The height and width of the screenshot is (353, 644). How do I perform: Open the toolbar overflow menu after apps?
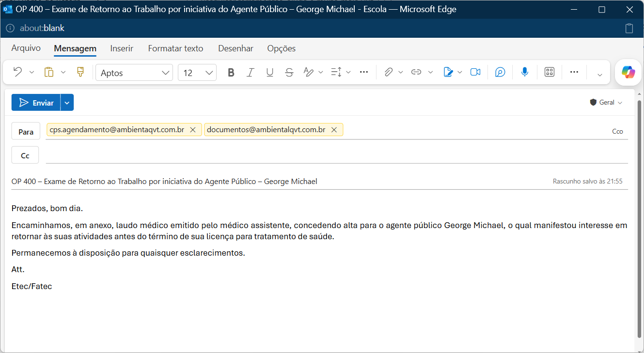click(574, 72)
